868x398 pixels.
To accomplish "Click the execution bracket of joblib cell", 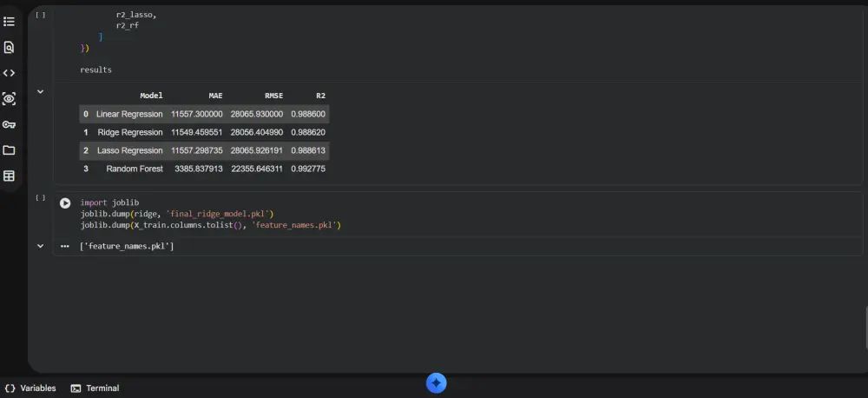I will [40, 198].
